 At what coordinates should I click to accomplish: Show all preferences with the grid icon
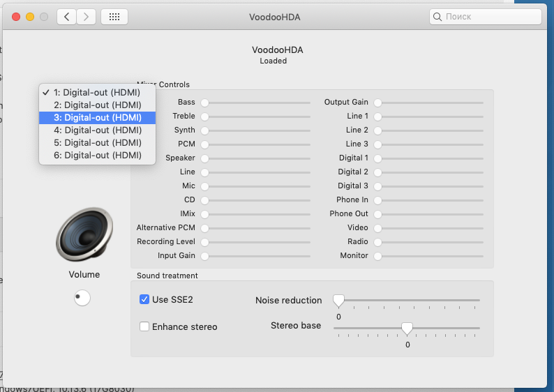(114, 17)
